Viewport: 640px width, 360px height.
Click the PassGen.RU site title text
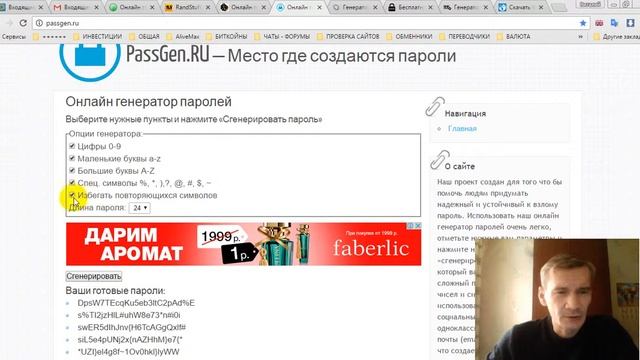(x=167, y=54)
